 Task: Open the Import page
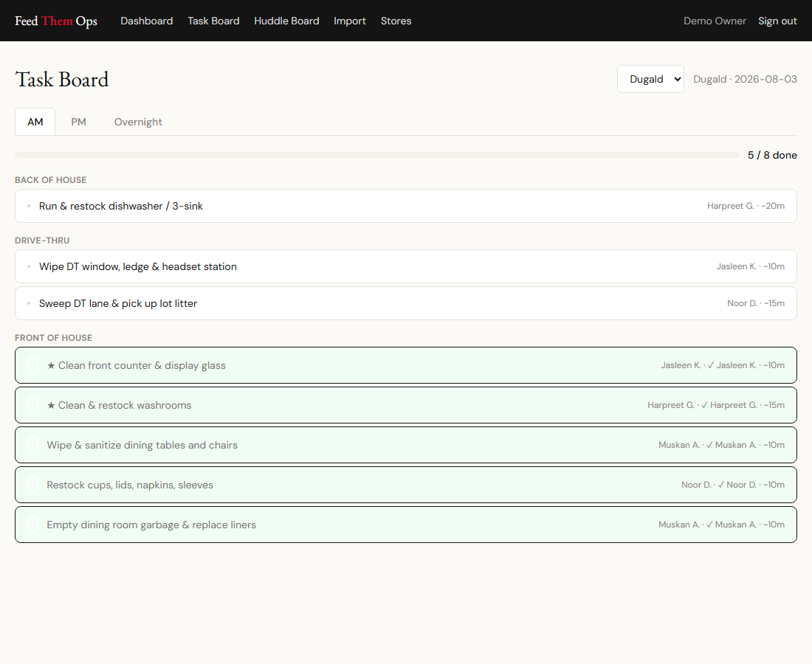coord(350,21)
